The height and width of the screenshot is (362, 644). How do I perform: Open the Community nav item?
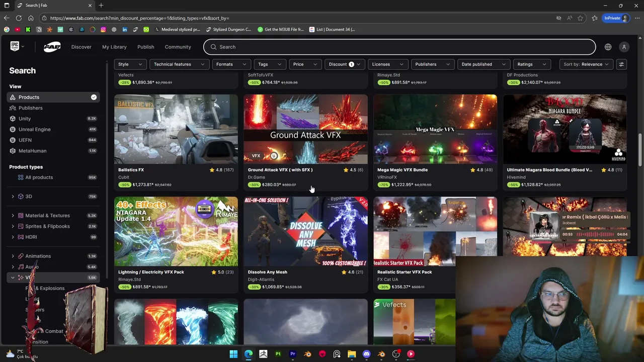pos(178,47)
